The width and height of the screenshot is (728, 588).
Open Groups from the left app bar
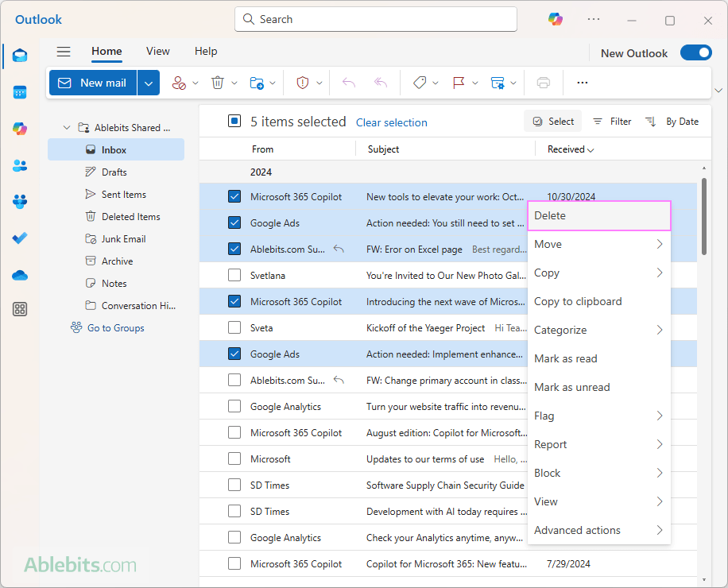pos(20,202)
